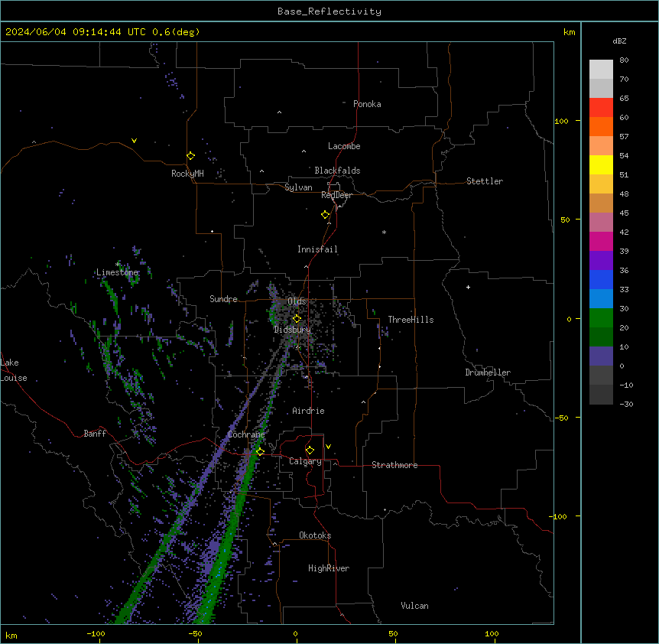Viewport: 659px width, 644px height.
Task: Click the Drumheller label
Action: click(488, 372)
